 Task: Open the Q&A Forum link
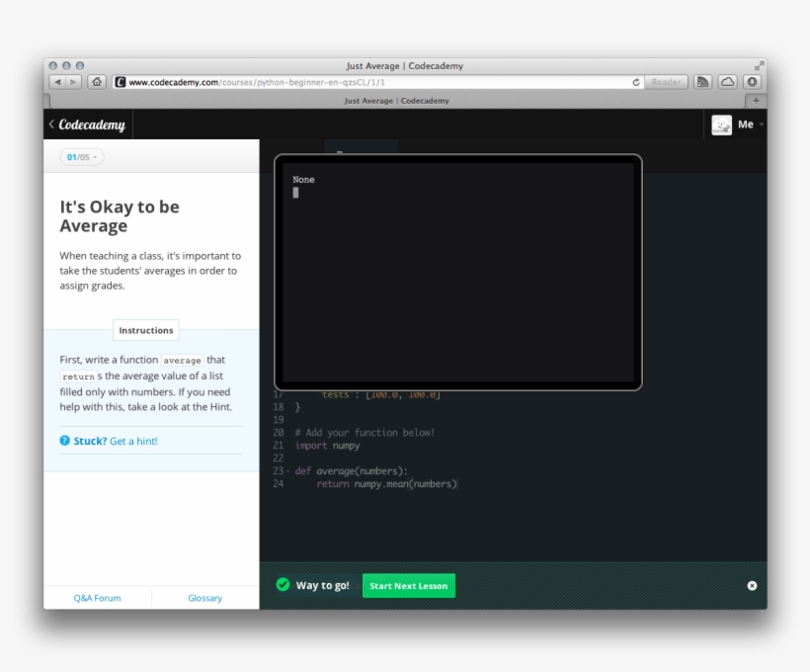(97, 598)
